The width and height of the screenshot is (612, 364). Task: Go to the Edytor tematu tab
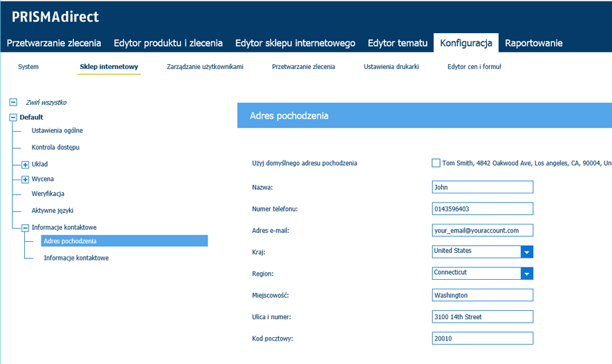pyautogui.click(x=398, y=43)
